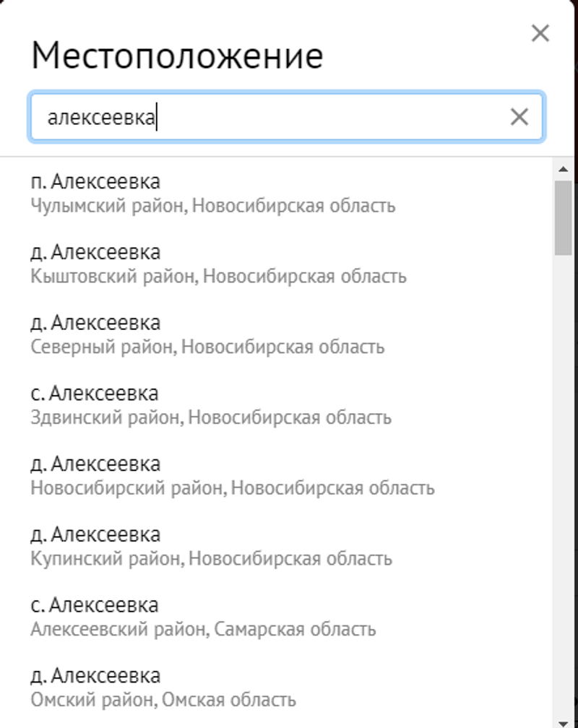This screenshot has height=728, width=578.
Task: Close the Местоположение dialog
Action: tap(540, 33)
